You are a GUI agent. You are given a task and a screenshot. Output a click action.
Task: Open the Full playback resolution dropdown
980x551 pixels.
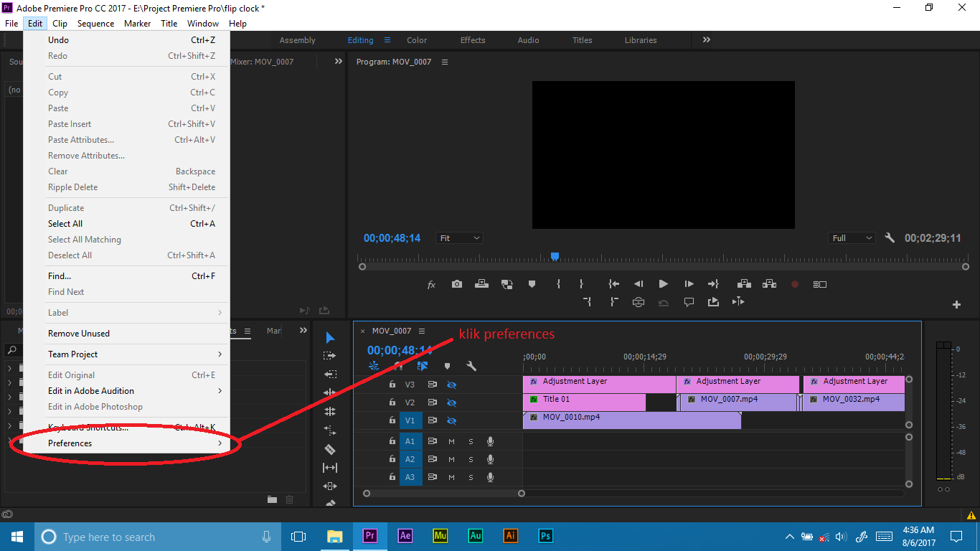tap(852, 238)
